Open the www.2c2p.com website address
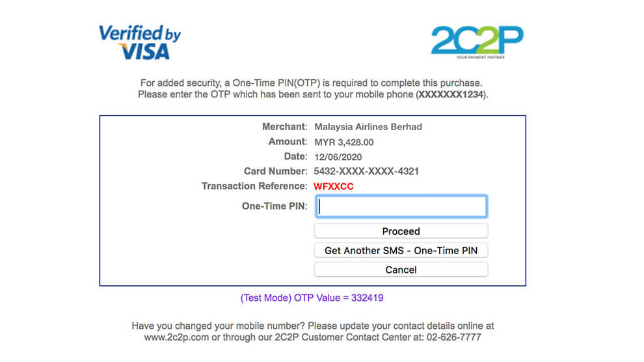Image resolution: width=644 pixels, height=362 pixels. (176, 337)
